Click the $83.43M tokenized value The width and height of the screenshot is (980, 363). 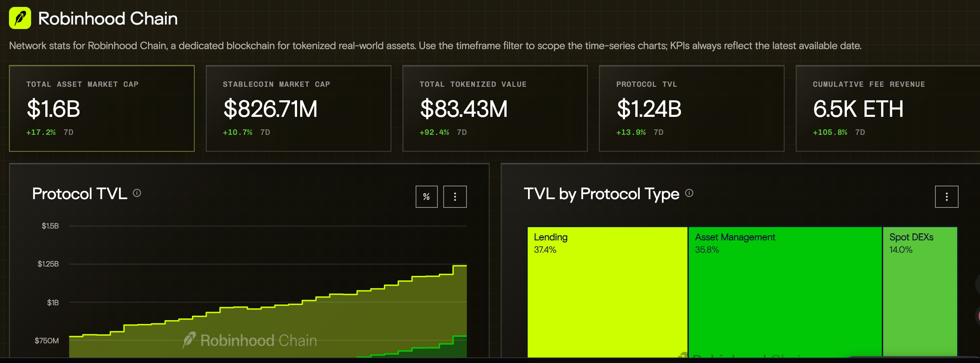pyautogui.click(x=464, y=109)
